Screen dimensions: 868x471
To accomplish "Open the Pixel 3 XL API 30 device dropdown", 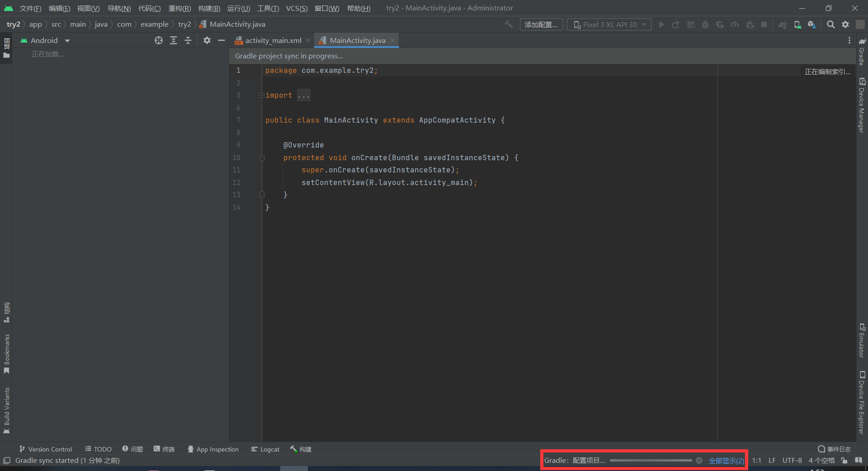I will [609, 24].
